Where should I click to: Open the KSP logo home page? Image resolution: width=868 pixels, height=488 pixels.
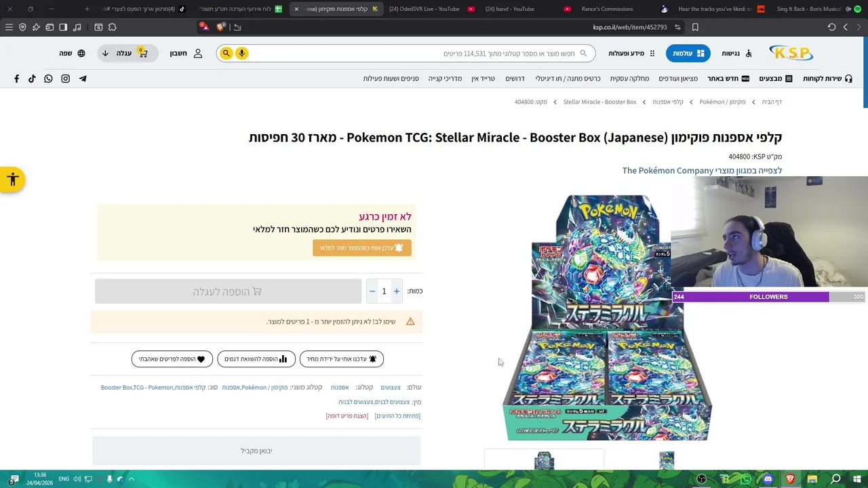(x=791, y=53)
